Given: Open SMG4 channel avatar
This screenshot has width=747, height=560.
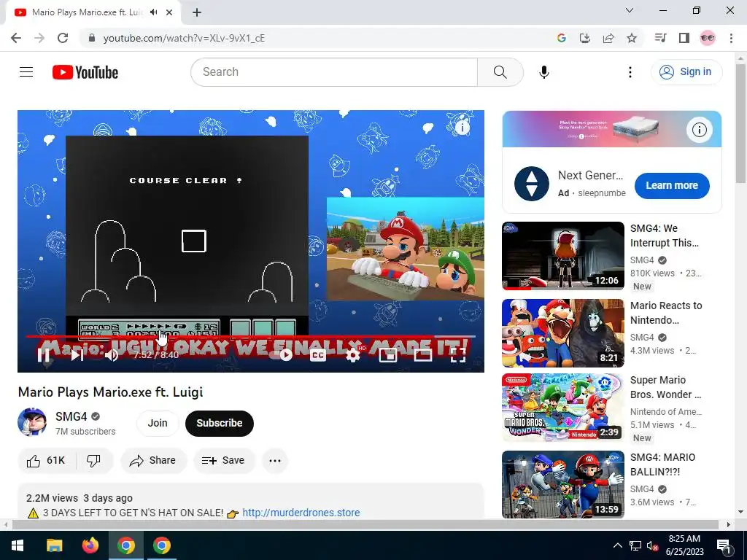Looking at the screenshot, I should coord(32,422).
